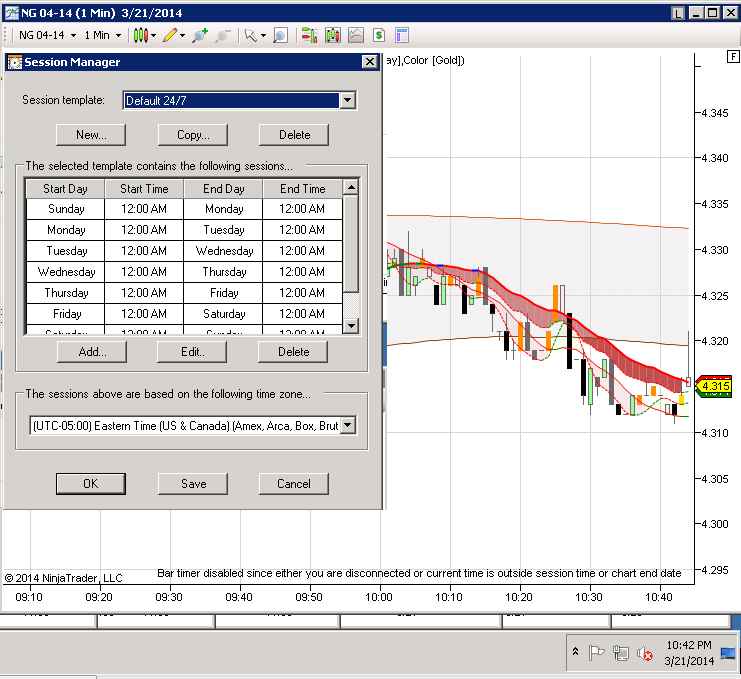Open the candlestick chart style tool
This screenshot has height=679, width=741.
tap(141, 35)
